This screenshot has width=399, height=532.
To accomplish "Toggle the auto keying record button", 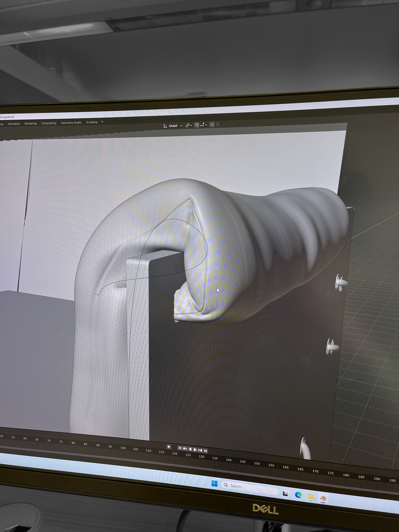I will pyautogui.click(x=169, y=447).
